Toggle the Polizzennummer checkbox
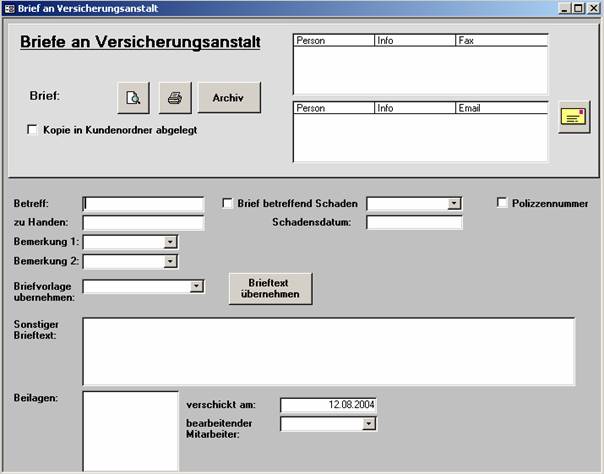This screenshot has width=604, height=474. (502, 203)
